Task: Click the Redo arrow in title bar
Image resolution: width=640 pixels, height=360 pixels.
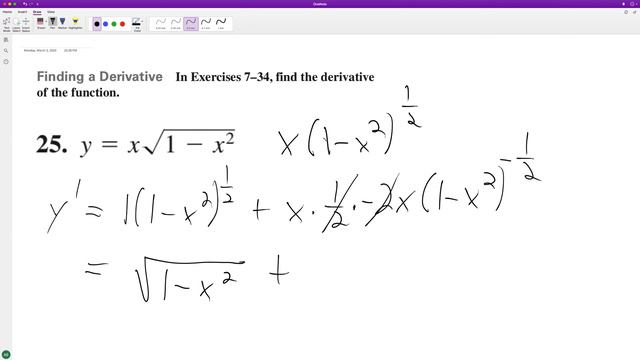Action: click(x=31, y=4)
